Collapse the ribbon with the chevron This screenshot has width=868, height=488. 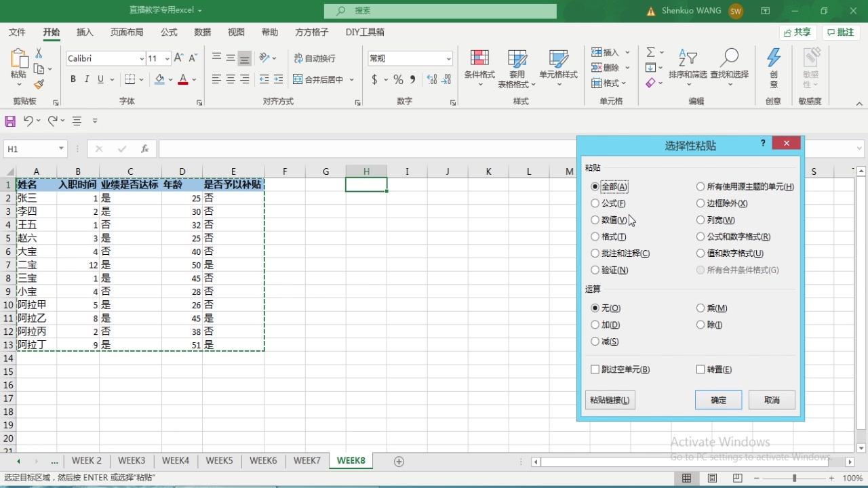point(859,104)
